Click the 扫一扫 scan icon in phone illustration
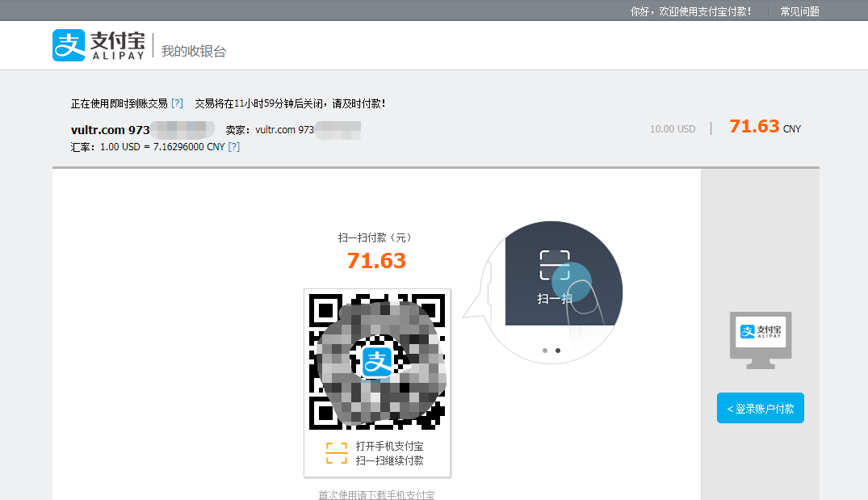Viewport: 868px width, 500px height. point(555,265)
